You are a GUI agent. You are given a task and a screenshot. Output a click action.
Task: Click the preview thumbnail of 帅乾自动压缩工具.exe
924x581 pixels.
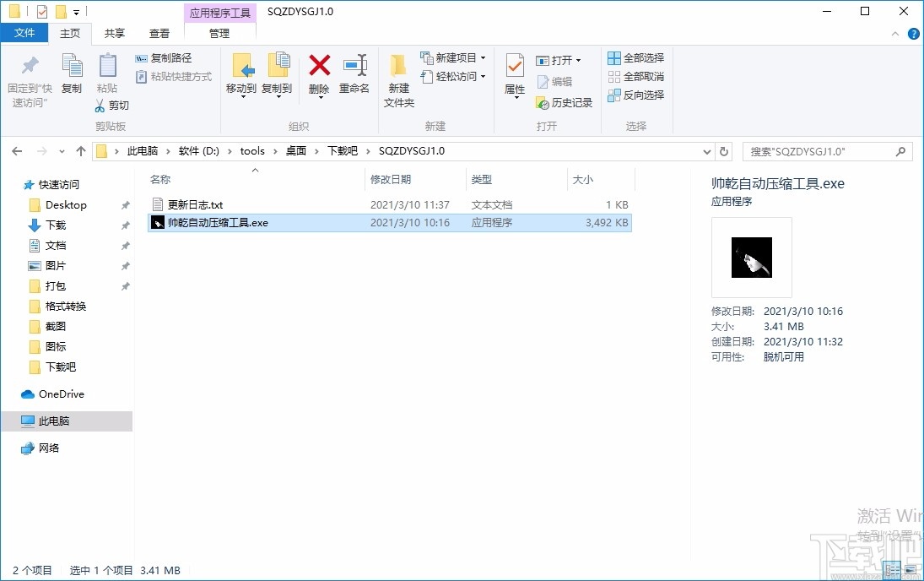pyautogui.click(x=750, y=258)
